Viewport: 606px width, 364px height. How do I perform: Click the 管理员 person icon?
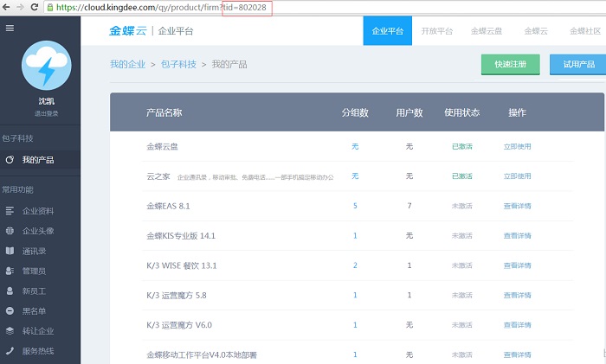click(10, 271)
